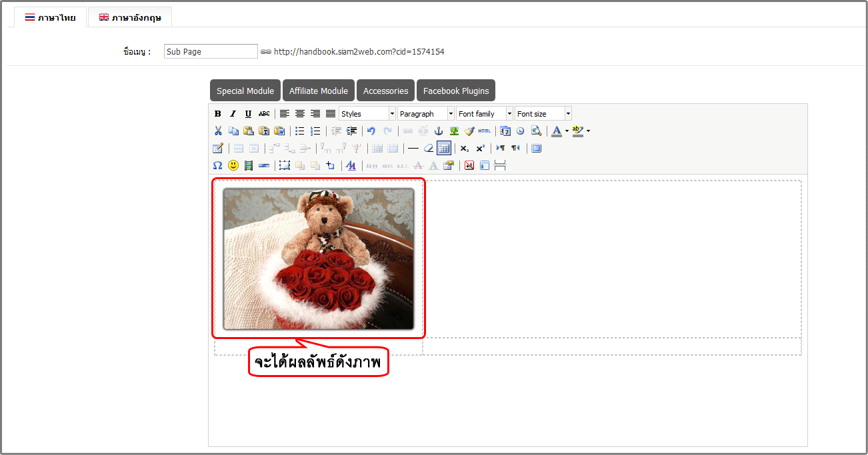Open the HTML source editor
The width and height of the screenshot is (868, 455).
click(485, 131)
